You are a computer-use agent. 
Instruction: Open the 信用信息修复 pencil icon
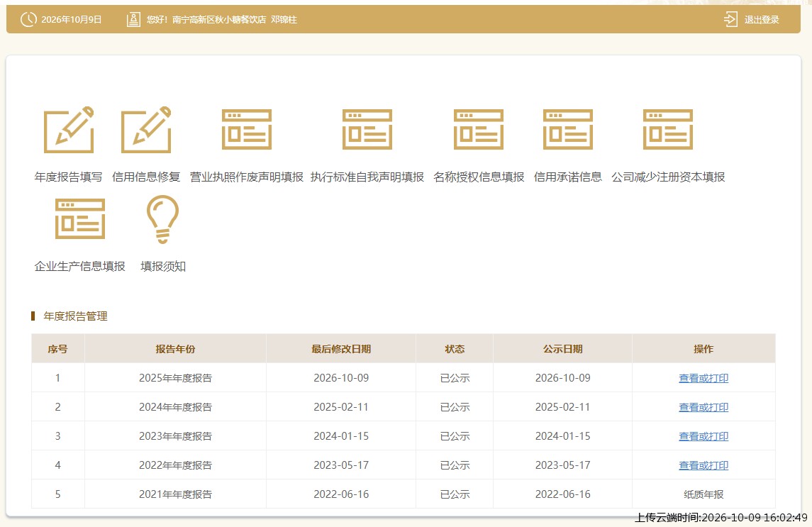tap(146, 130)
